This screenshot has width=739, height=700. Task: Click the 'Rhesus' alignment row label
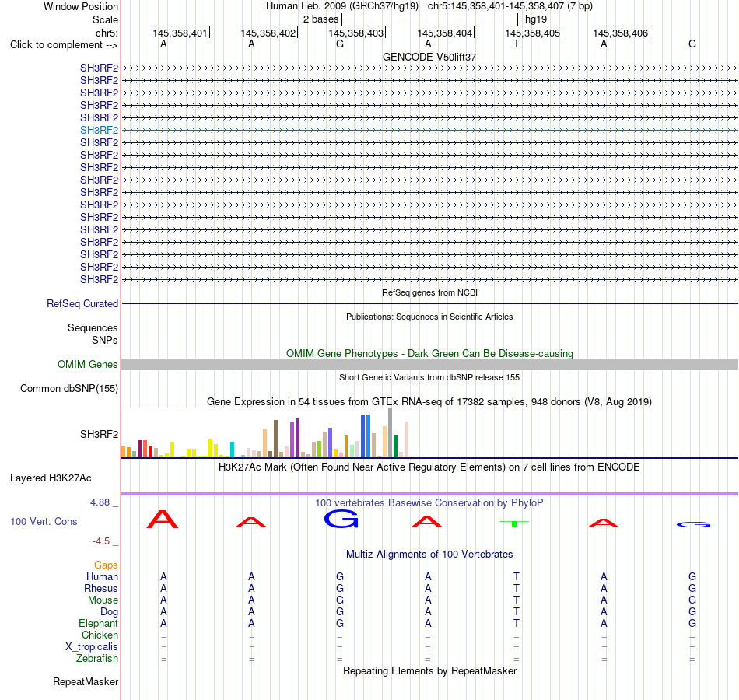101,588
